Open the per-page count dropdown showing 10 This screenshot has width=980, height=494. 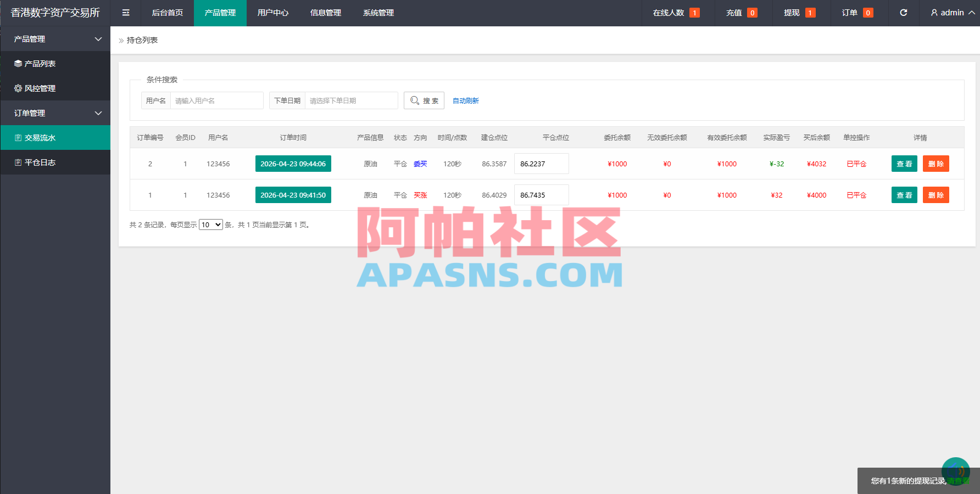(211, 224)
